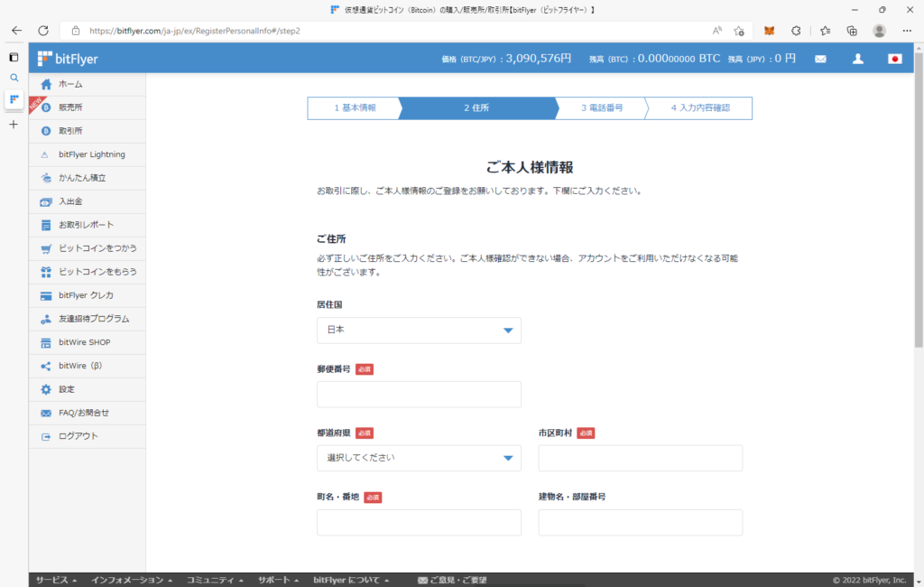The width and height of the screenshot is (924, 587).
Task: Click the browser refresh icon
Action: (42, 30)
